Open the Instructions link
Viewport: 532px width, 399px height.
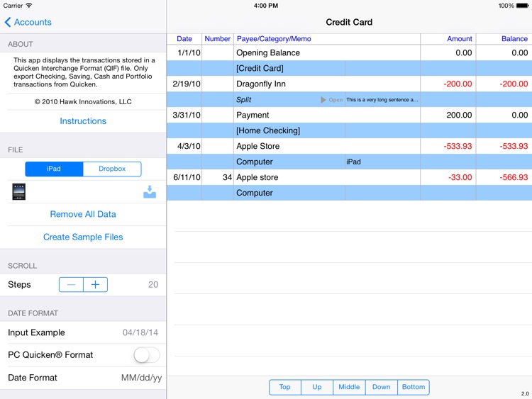click(83, 121)
